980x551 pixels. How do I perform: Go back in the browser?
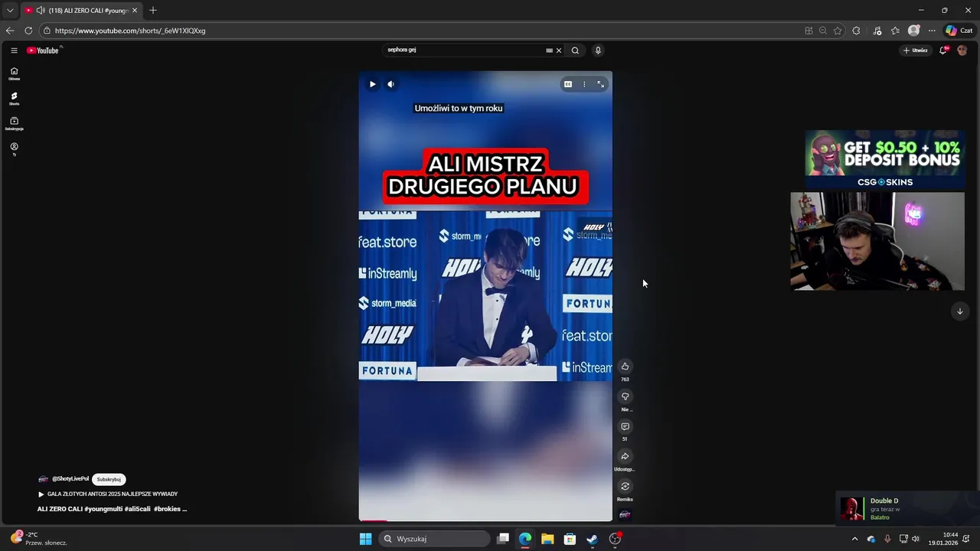(10, 31)
